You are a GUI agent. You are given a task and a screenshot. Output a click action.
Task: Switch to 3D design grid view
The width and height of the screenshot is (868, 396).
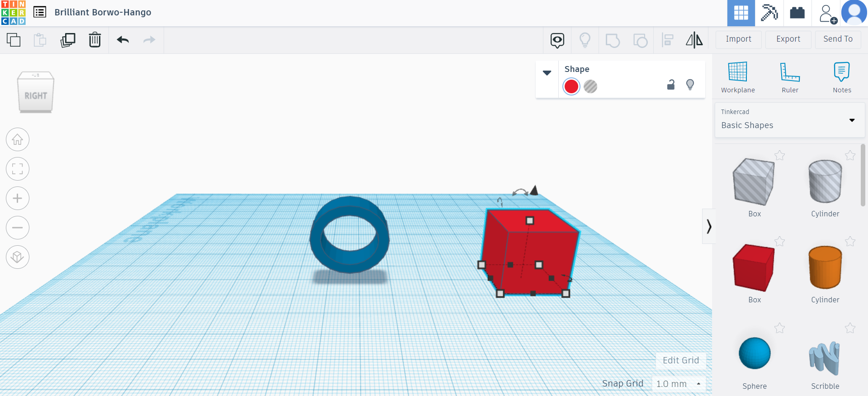pyautogui.click(x=741, y=13)
